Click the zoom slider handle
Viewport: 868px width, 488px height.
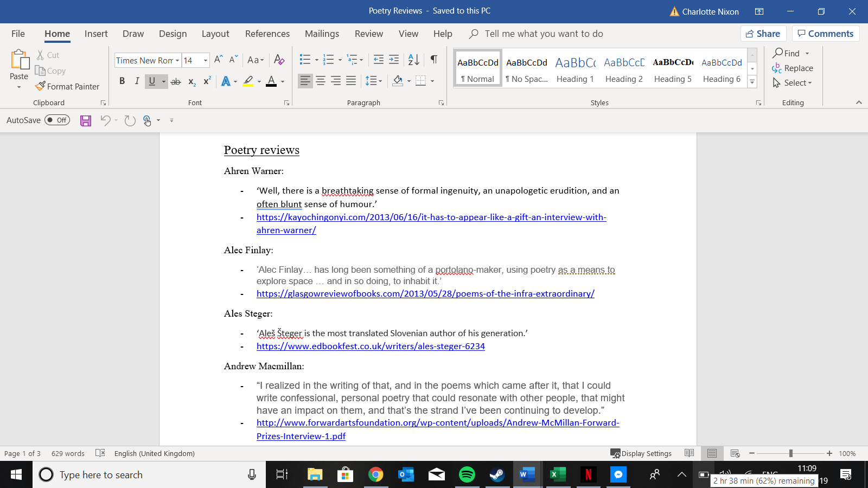click(x=791, y=453)
